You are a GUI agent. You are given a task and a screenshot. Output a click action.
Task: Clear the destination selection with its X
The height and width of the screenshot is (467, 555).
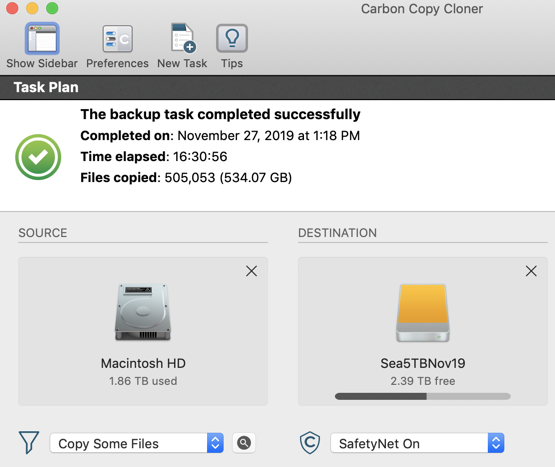click(x=531, y=271)
